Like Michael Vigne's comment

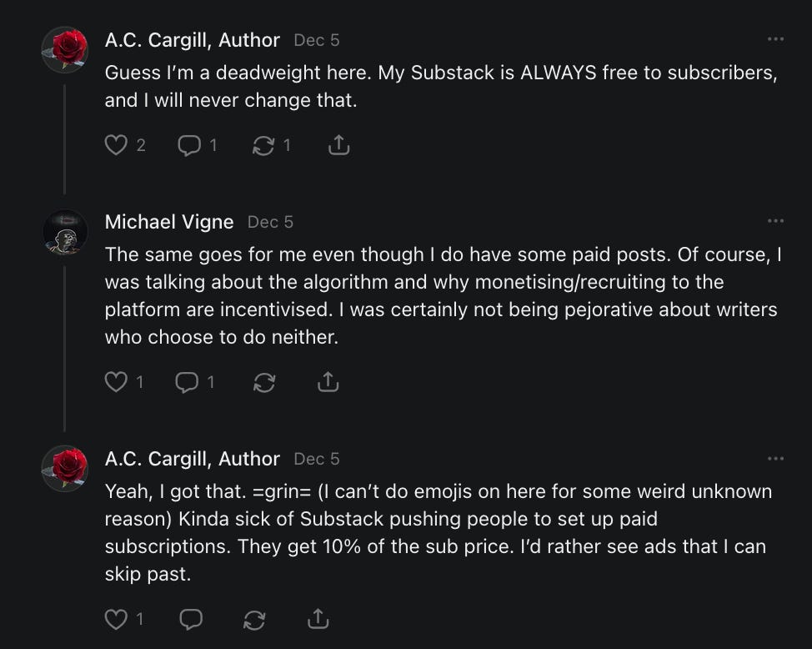coord(115,382)
